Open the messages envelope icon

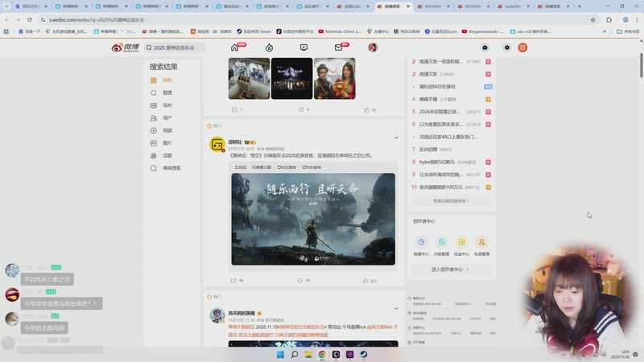338,47
